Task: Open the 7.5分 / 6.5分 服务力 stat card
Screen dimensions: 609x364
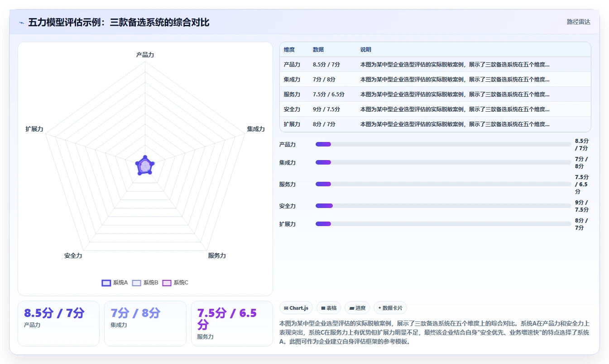Action: point(232,323)
